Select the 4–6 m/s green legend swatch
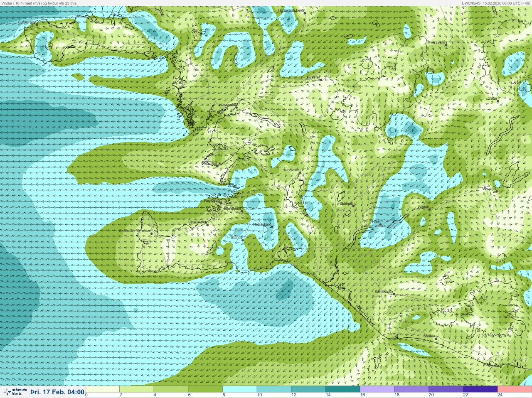The width and height of the screenshot is (532, 398). (x=172, y=389)
